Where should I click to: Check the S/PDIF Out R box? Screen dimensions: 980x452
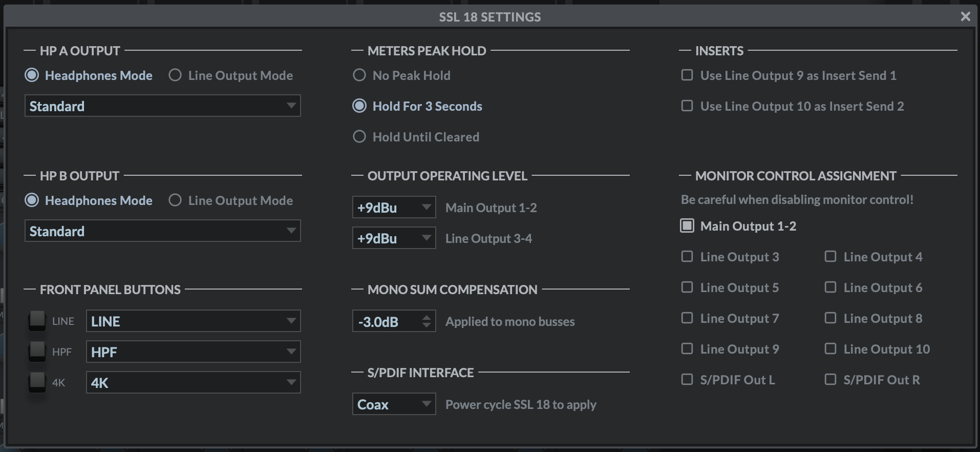[x=830, y=380]
